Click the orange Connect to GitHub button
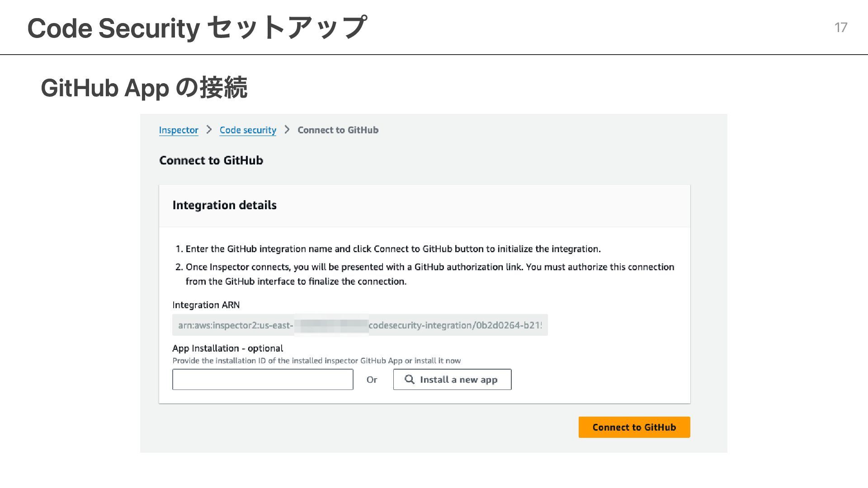The height and width of the screenshot is (488, 868). pos(634,427)
